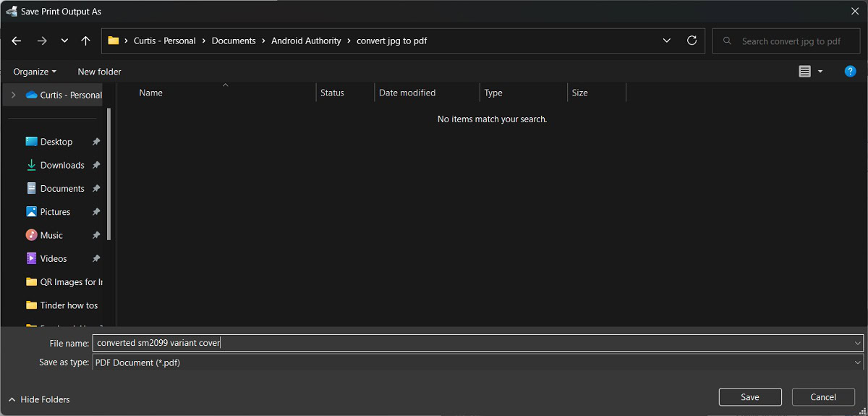Open Downloads in quick access
The height and width of the screenshot is (416, 868).
[61, 165]
